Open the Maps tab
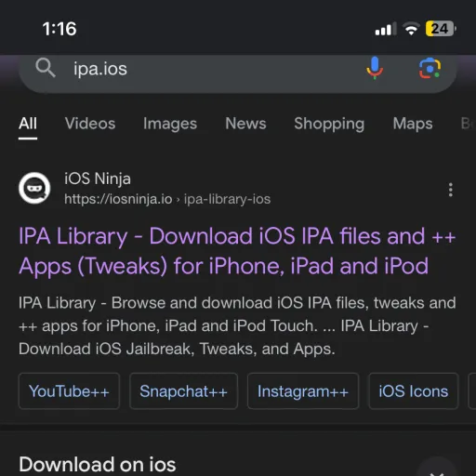This screenshot has width=476, height=476. point(413,124)
